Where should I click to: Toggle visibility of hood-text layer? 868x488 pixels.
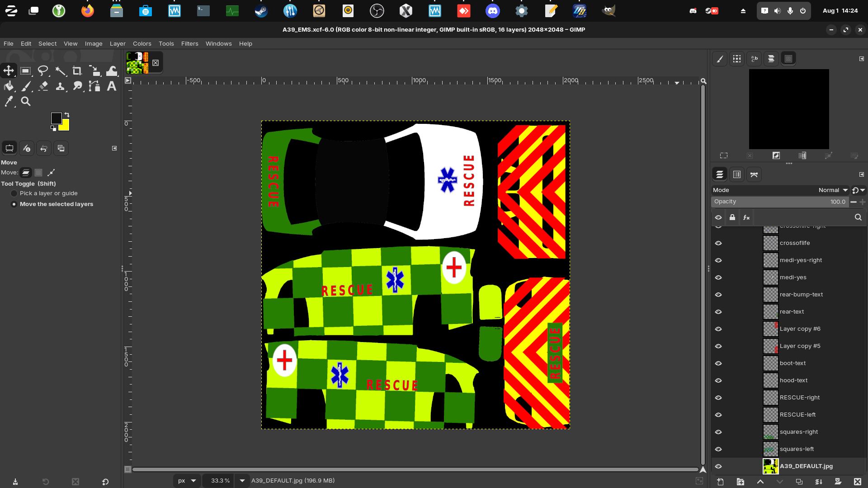coord(718,380)
